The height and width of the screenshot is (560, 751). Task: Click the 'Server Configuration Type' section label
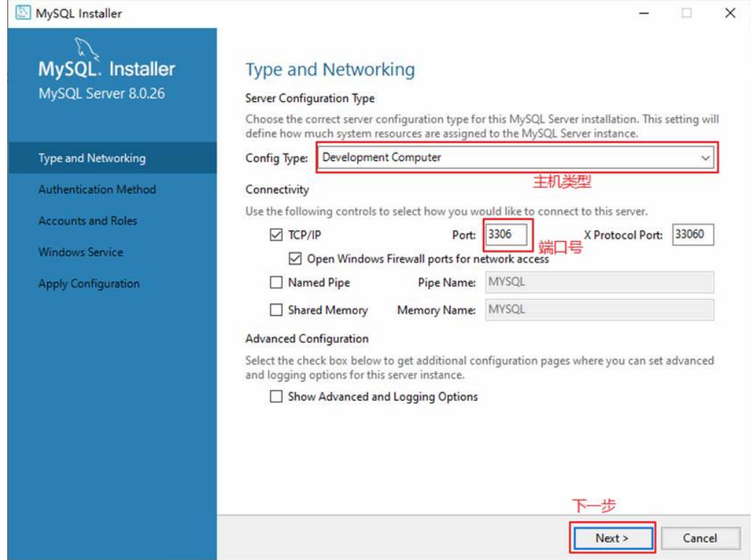point(310,98)
